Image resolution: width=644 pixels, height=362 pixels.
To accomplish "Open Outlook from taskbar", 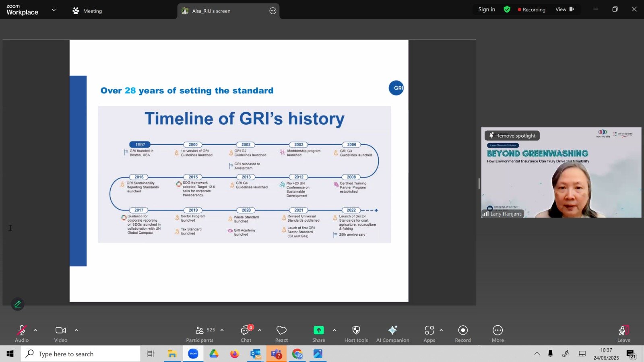I will (256, 354).
